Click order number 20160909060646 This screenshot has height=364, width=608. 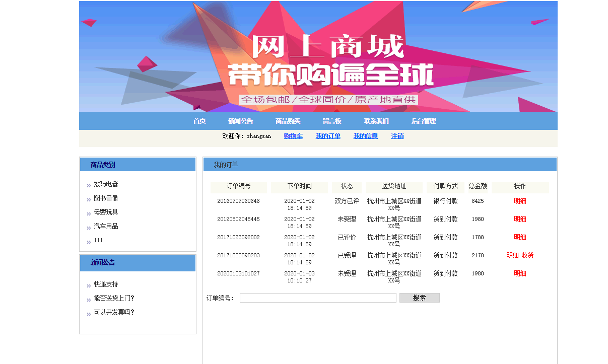(238, 201)
